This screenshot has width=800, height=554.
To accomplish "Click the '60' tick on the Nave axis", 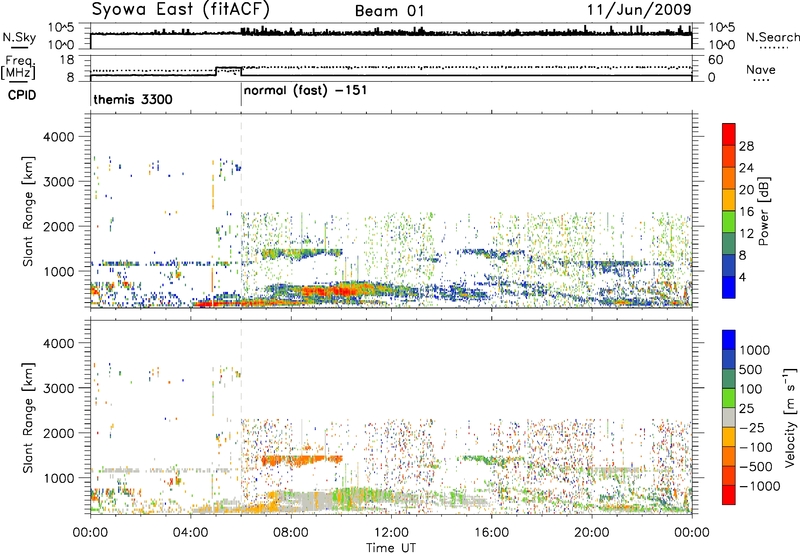I will point(716,60).
